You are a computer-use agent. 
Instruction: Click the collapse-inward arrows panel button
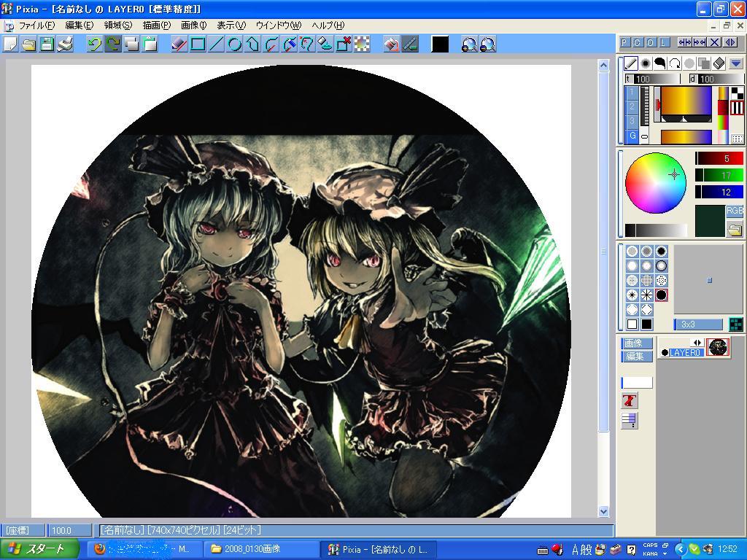click(700, 42)
